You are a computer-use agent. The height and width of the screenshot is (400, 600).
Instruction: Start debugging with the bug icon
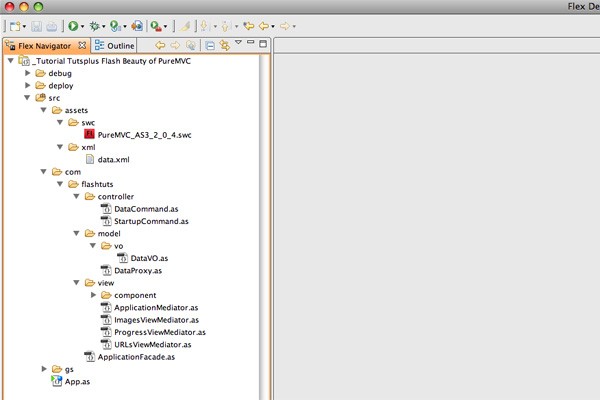pos(94,26)
